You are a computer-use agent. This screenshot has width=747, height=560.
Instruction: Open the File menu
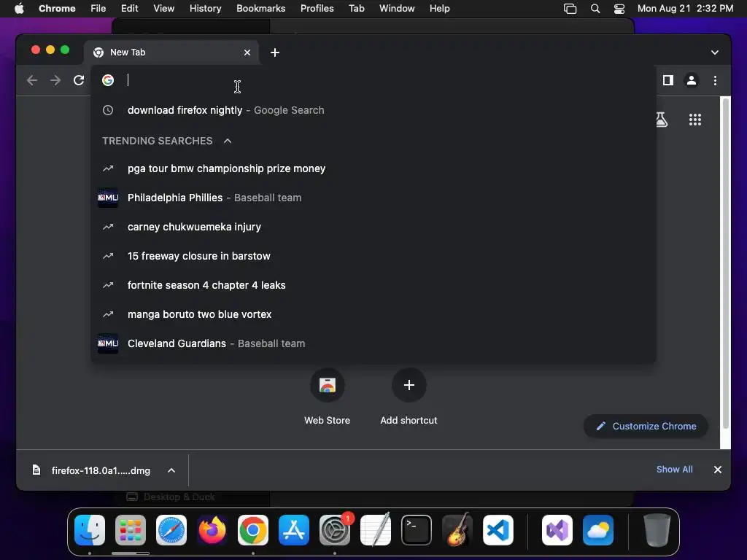pyautogui.click(x=98, y=8)
